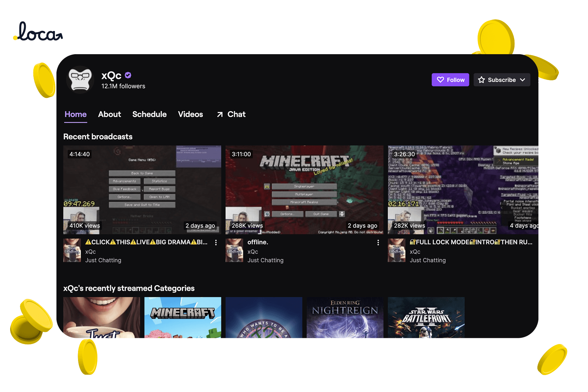Follow the xQc channel
This screenshot has height=392, width=588.
click(x=450, y=80)
